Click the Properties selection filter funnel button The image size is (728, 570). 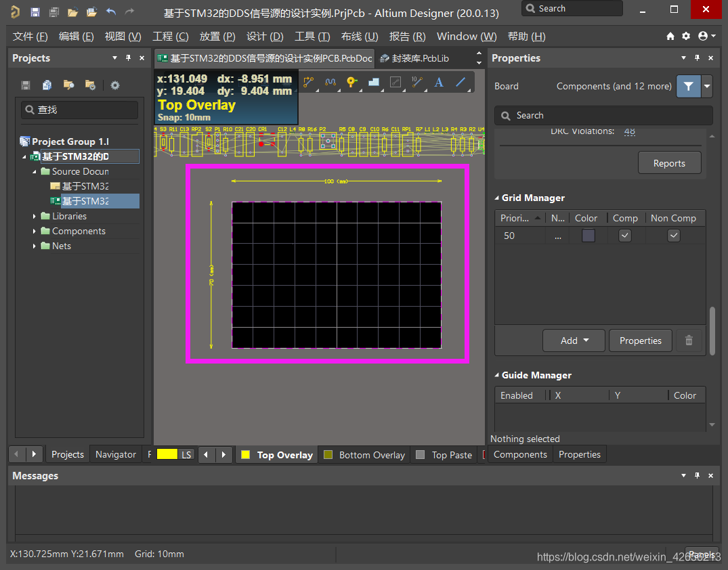tap(689, 87)
